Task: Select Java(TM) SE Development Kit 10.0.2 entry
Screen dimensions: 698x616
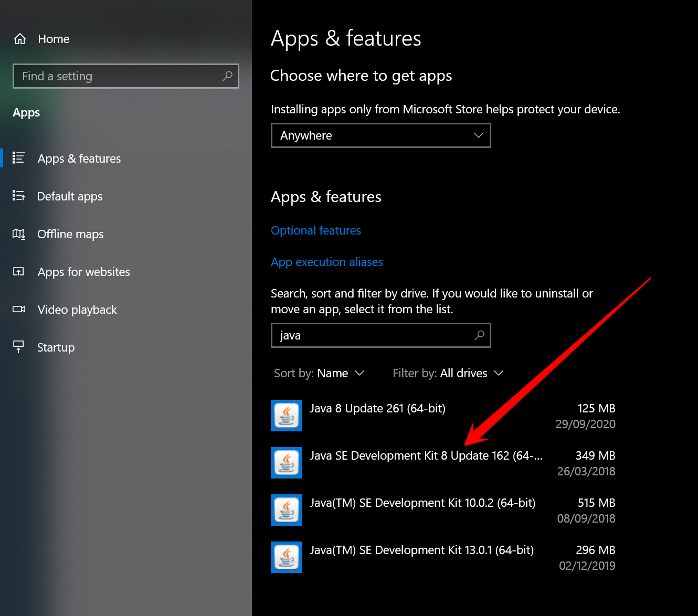Action: (443, 510)
